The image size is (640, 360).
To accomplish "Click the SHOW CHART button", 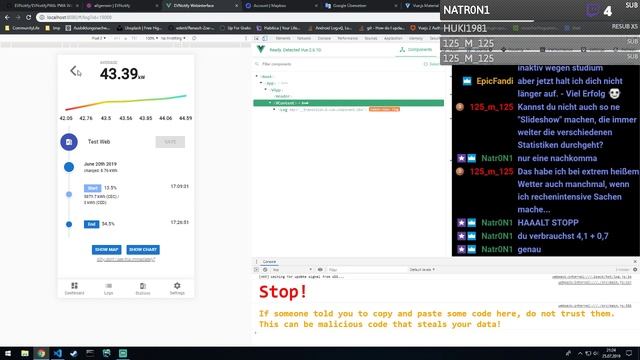I will 143,249.
